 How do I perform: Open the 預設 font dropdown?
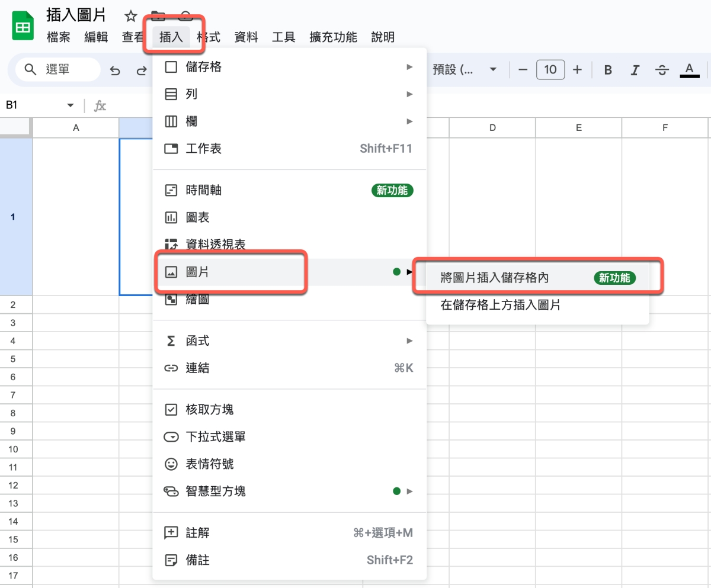465,70
